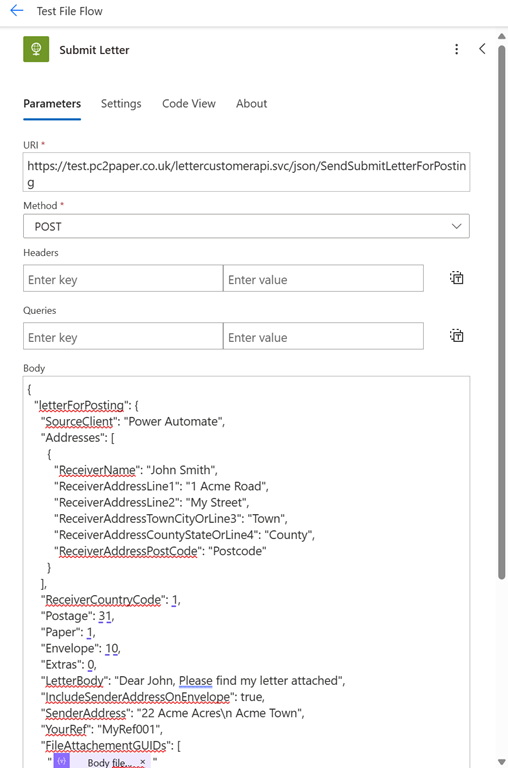Switch Headers to text mode icon
Viewport: 508px width, 768px height.
coord(457,278)
